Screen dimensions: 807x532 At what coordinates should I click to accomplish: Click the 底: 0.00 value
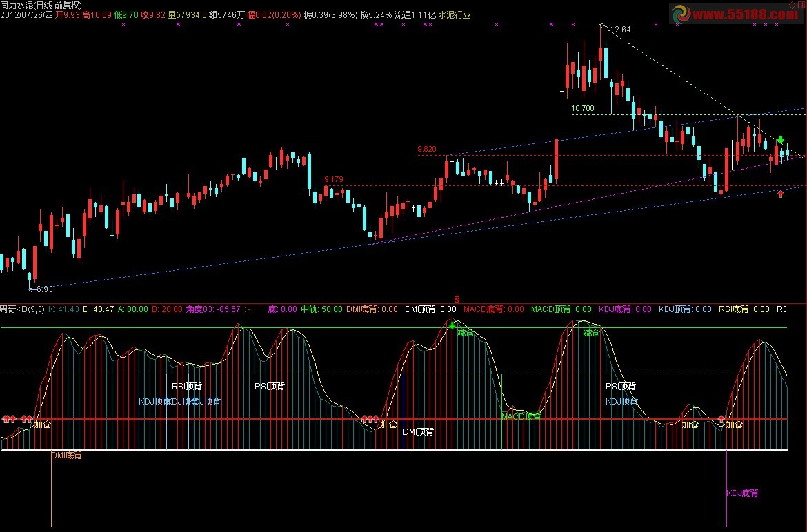283,309
